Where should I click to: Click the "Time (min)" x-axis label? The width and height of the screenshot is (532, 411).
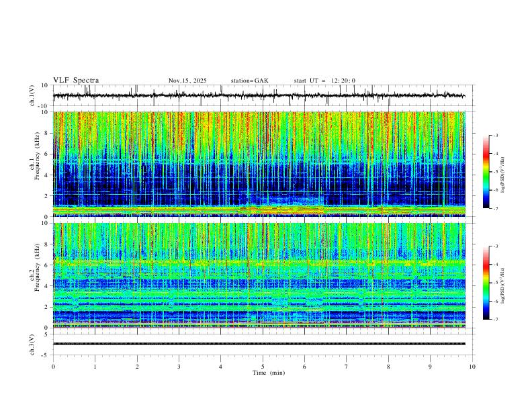269,373
